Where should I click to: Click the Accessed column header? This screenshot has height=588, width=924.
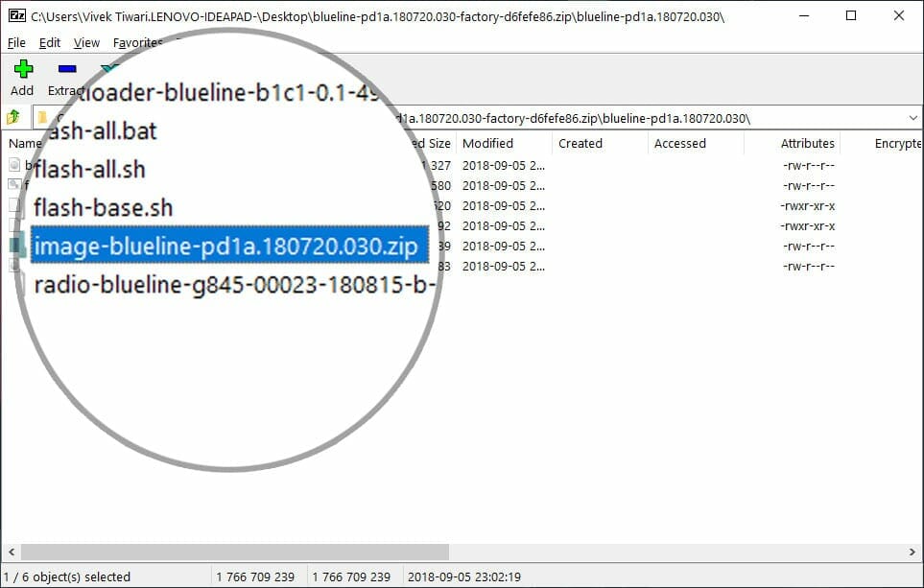pyautogui.click(x=679, y=144)
